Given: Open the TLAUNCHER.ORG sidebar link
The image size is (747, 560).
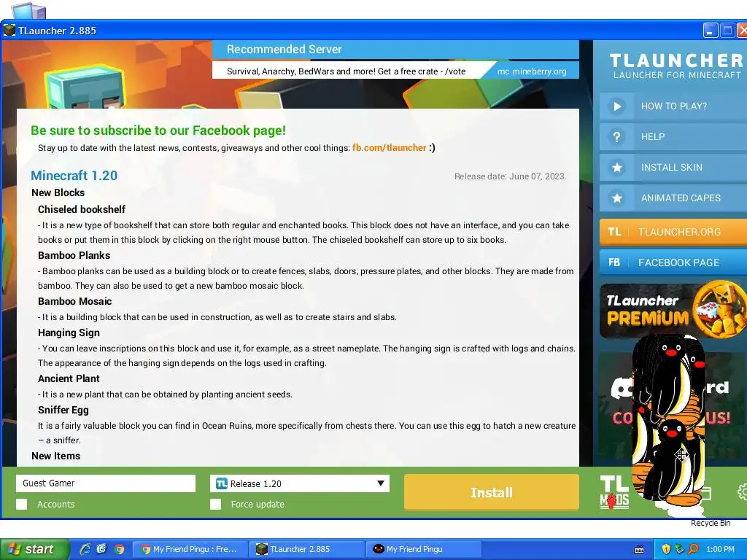Looking at the screenshot, I should pyautogui.click(x=673, y=232).
